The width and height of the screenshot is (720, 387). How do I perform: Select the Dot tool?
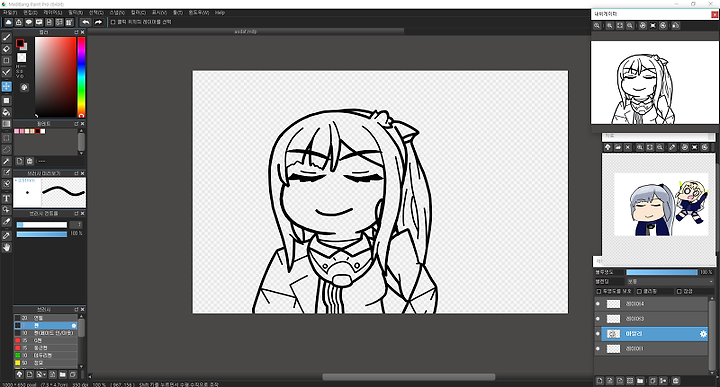[x=6, y=61]
